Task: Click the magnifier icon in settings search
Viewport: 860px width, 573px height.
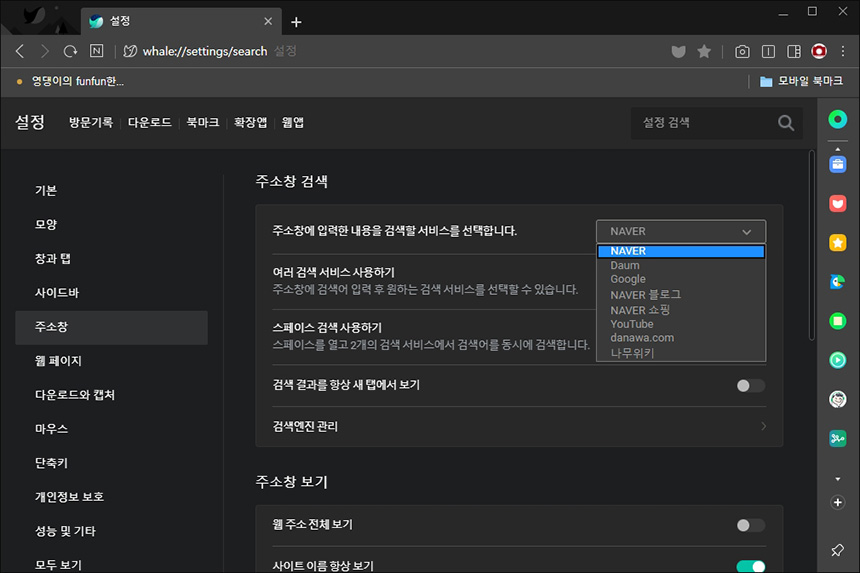Action: (x=785, y=123)
